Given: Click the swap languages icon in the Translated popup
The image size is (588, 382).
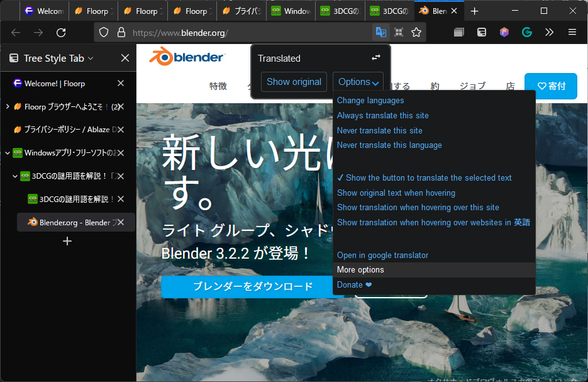Looking at the screenshot, I should [375, 57].
